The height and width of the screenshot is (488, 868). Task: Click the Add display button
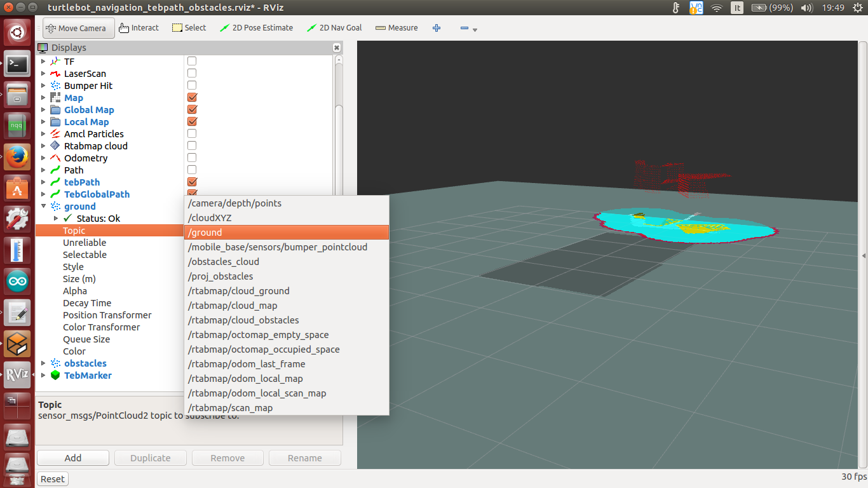(x=73, y=458)
